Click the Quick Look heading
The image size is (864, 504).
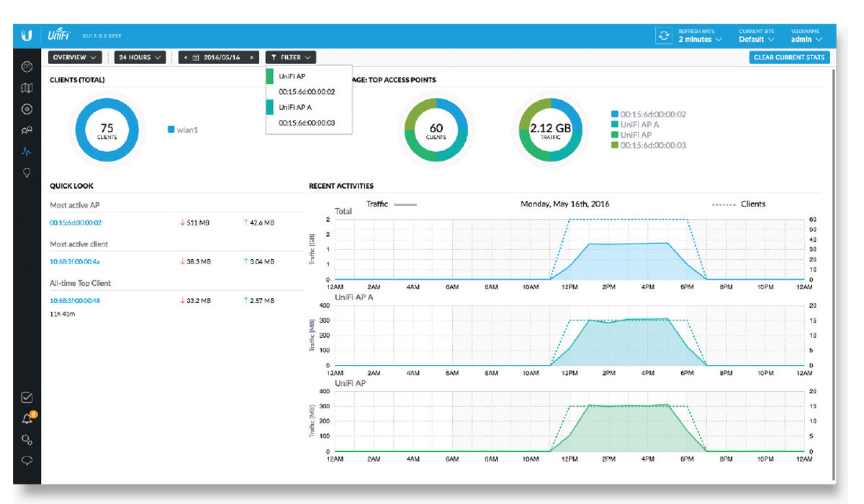pyautogui.click(x=71, y=186)
